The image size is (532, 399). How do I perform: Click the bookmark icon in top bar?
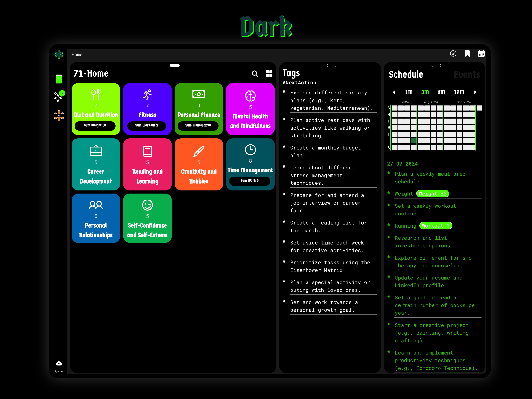click(467, 54)
